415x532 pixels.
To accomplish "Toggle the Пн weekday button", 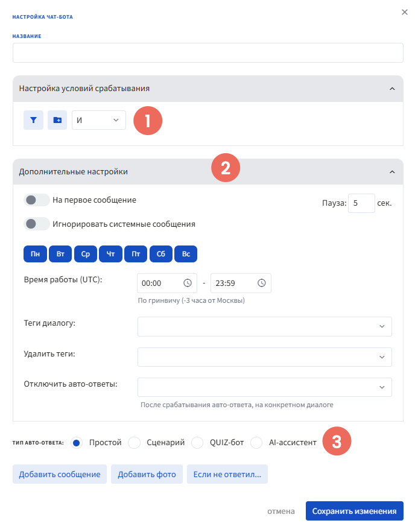I will click(35, 254).
